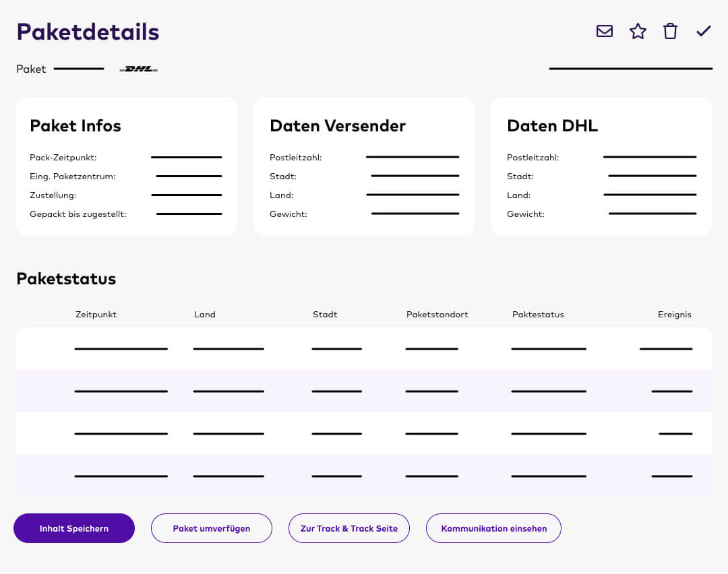The width and height of the screenshot is (728, 574).
Task: Click Gewicht value under Daten DHL
Action: (x=653, y=214)
